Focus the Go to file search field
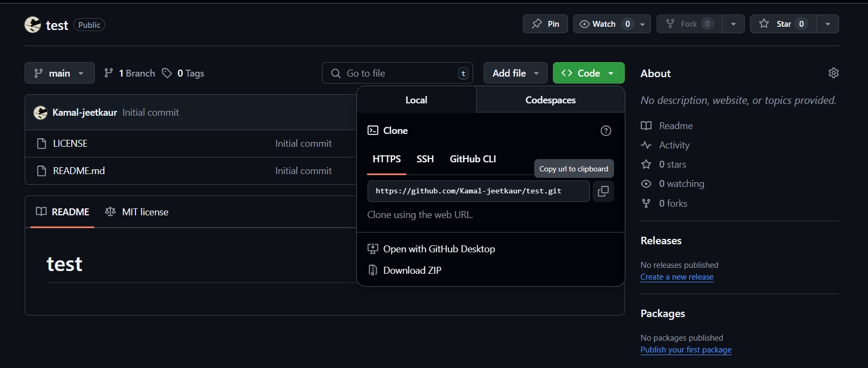This screenshot has height=368, width=868. pyautogui.click(x=398, y=73)
